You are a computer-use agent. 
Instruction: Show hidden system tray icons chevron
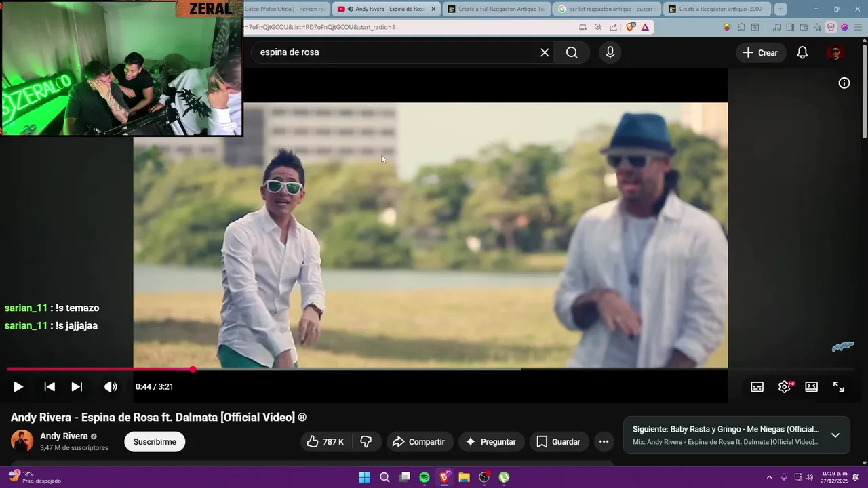point(769,477)
